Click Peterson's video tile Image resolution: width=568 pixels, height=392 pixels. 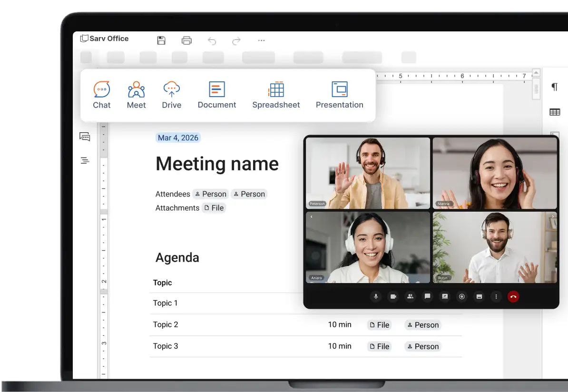coord(368,173)
